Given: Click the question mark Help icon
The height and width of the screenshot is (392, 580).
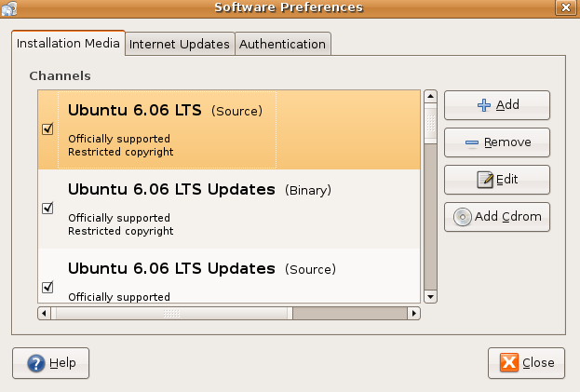Looking at the screenshot, I should pos(36,363).
